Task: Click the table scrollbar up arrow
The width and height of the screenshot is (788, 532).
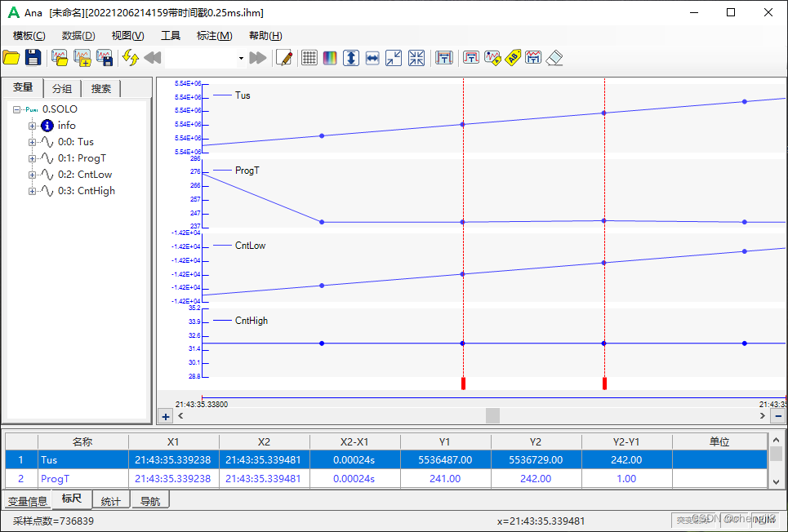Action: pyautogui.click(x=776, y=440)
